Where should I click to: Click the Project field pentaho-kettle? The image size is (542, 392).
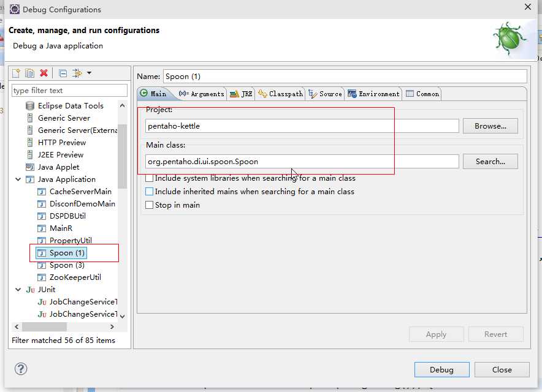click(x=302, y=126)
